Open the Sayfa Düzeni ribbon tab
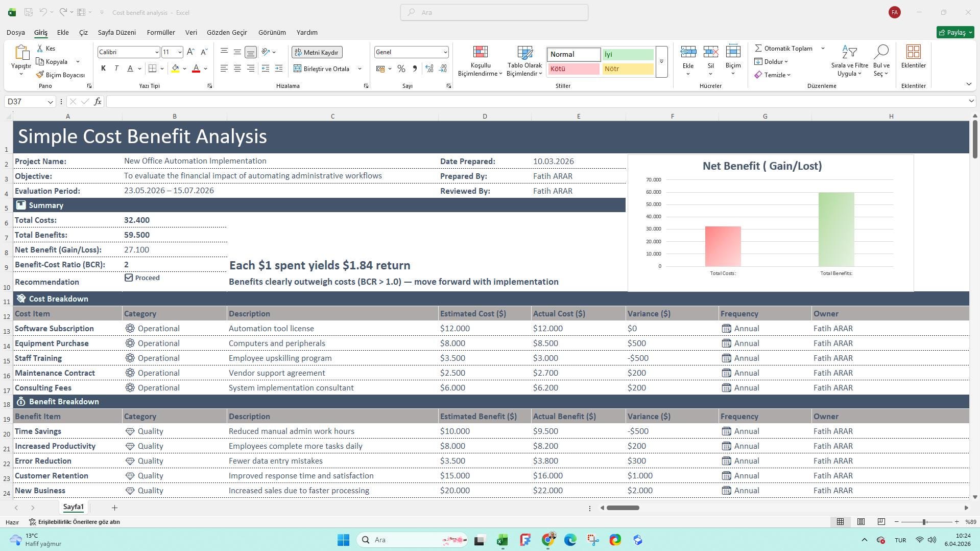 [117, 32]
